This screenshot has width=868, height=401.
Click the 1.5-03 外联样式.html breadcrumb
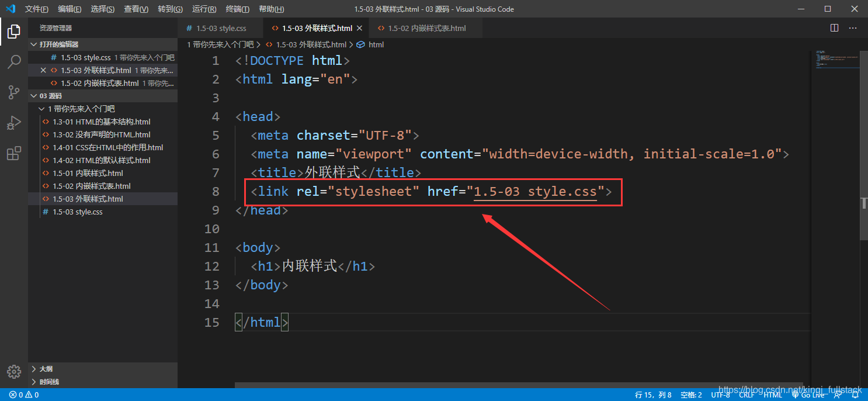[x=306, y=44]
